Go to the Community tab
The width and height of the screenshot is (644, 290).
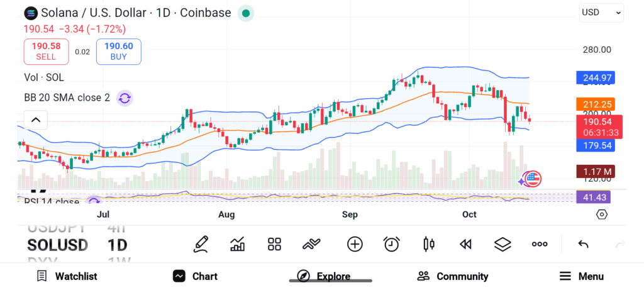[453, 276]
